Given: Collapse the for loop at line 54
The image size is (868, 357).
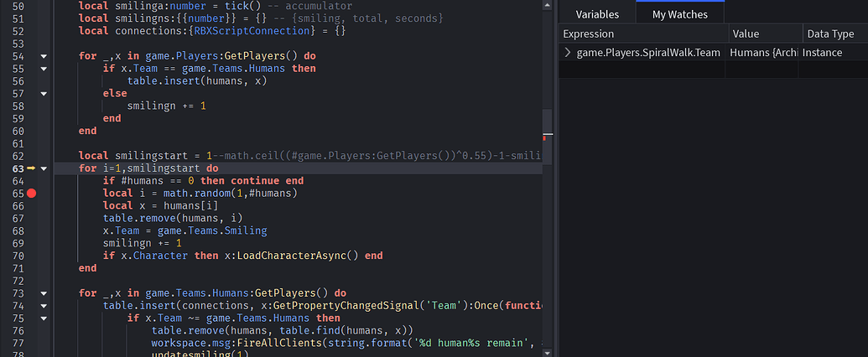Looking at the screenshot, I should pos(44,56).
